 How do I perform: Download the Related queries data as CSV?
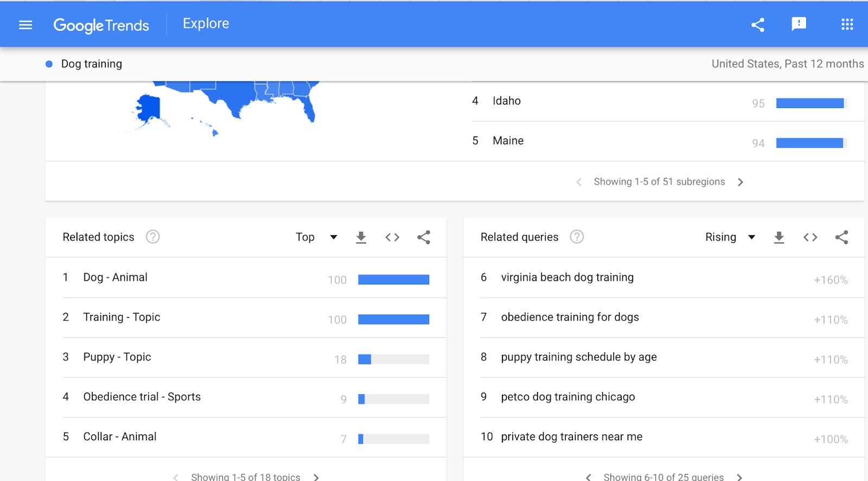tap(779, 237)
